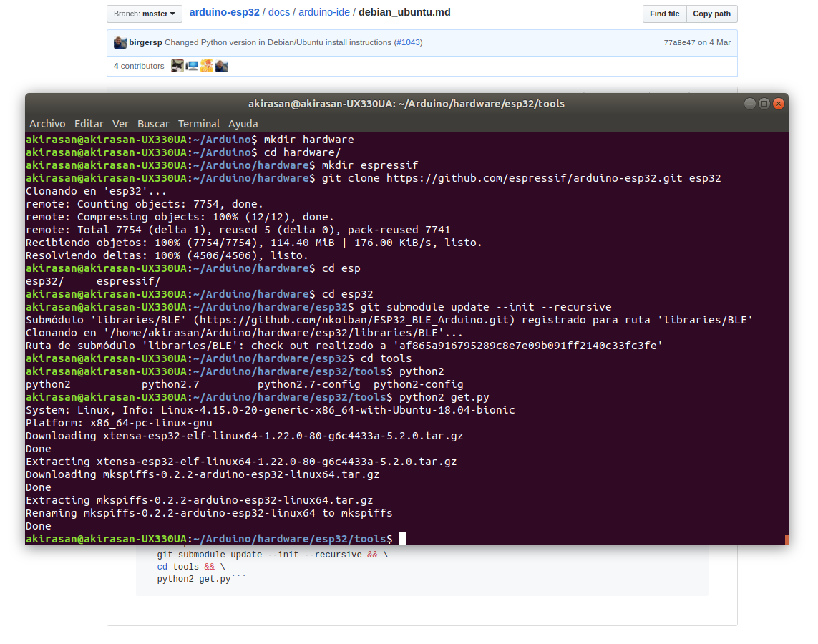Click the terminal cursor at the prompt
The width and height of the screenshot is (818, 644).
(x=402, y=538)
